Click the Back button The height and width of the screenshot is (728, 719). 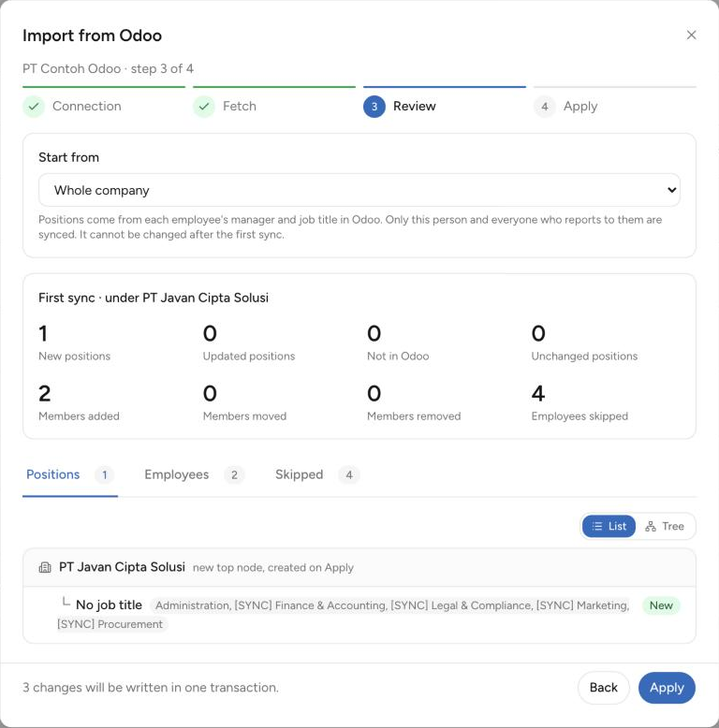pyautogui.click(x=603, y=688)
